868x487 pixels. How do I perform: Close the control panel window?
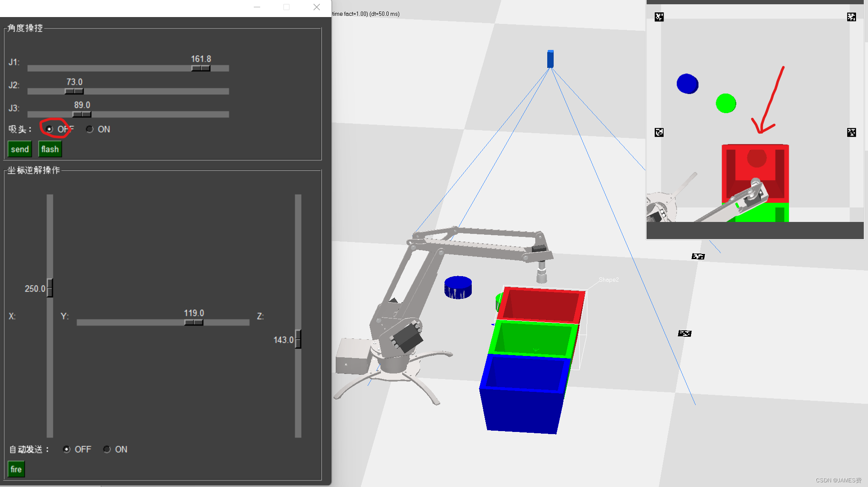point(316,7)
